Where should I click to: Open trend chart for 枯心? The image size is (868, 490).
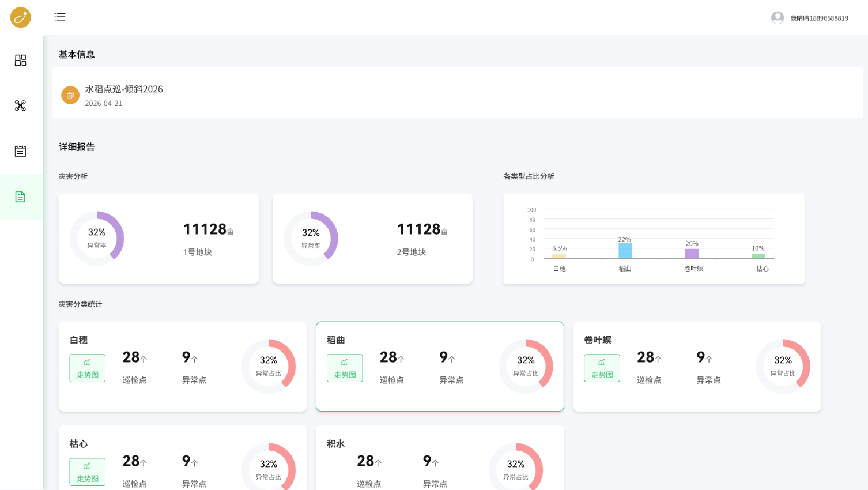(x=88, y=472)
